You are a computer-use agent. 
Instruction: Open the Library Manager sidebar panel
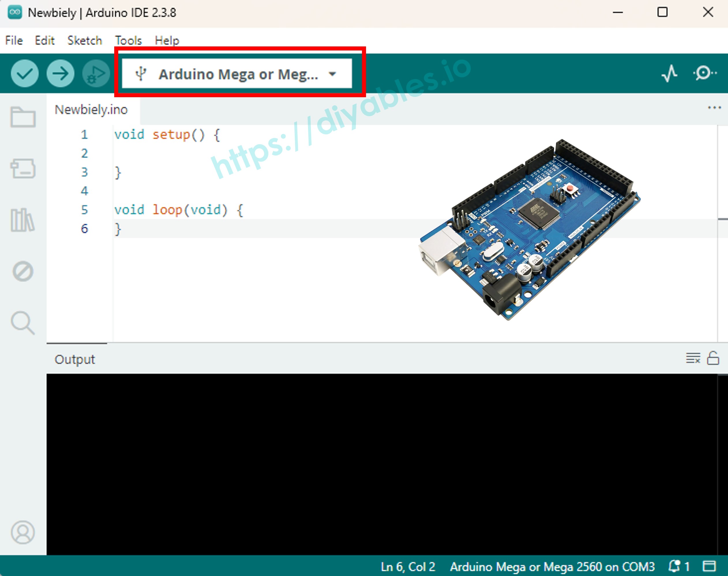point(23,219)
